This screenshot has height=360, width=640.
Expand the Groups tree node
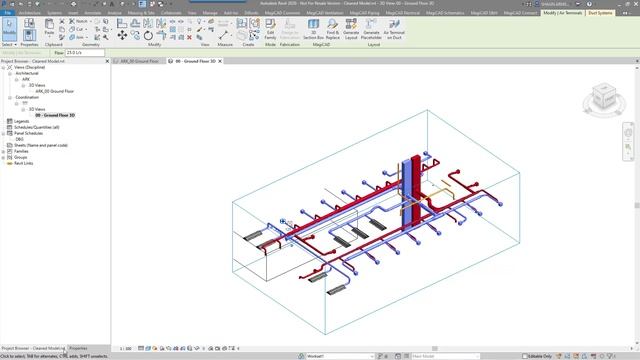point(3,158)
